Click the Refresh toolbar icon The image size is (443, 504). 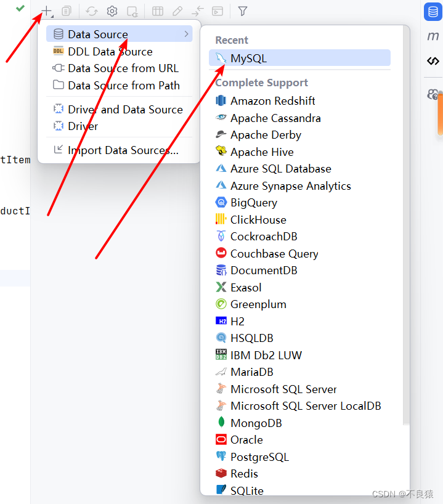click(x=92, y=11)
